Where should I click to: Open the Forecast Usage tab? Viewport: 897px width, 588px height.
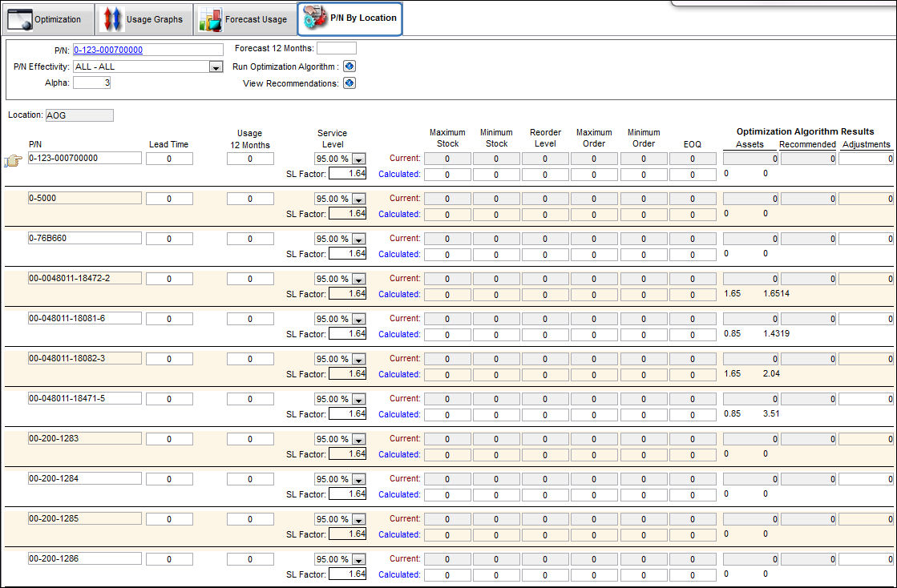tap(244, 19)
